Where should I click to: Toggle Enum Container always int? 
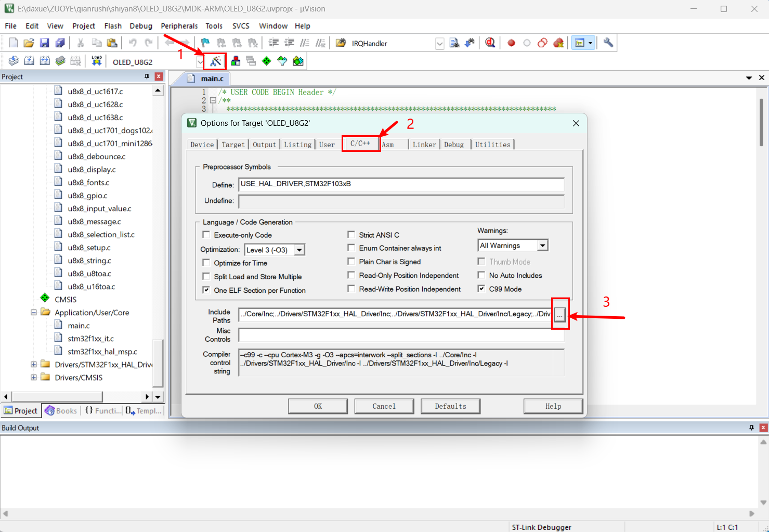pos(351,248)
